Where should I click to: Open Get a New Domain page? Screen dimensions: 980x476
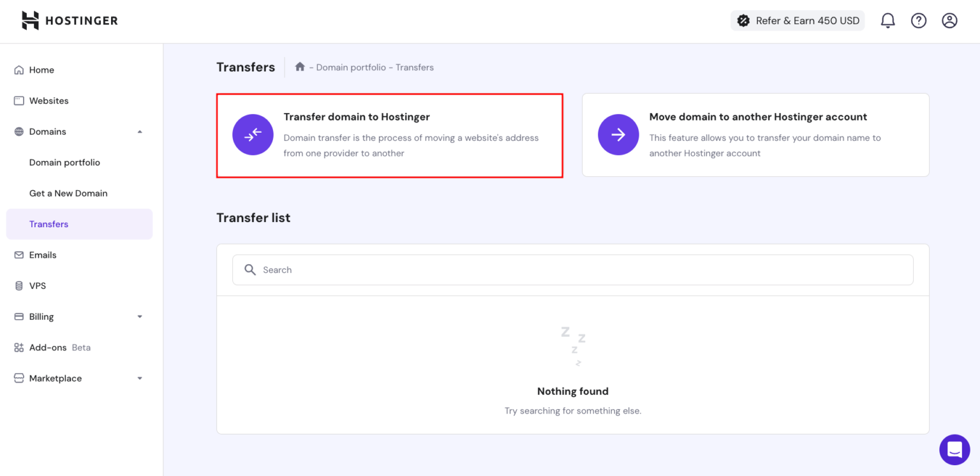[x=68, y=193]
